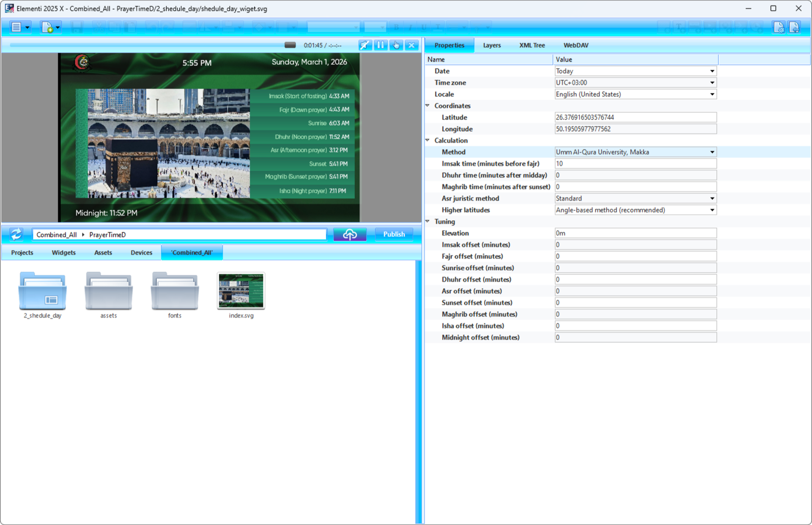Click the new document icon with the plus
812x525 pixels.
pos(47,27)
